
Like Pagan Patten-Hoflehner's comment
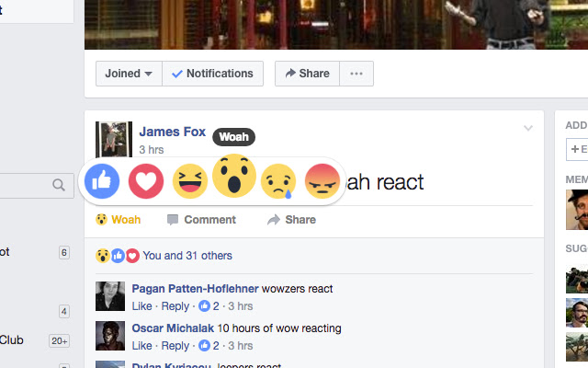(141, 306)
